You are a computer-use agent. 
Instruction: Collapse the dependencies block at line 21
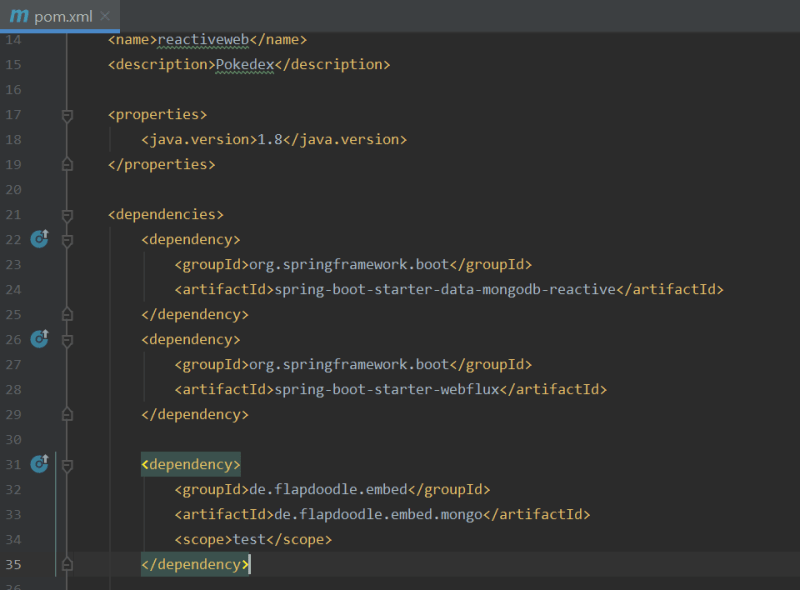[x=67, y=215]
